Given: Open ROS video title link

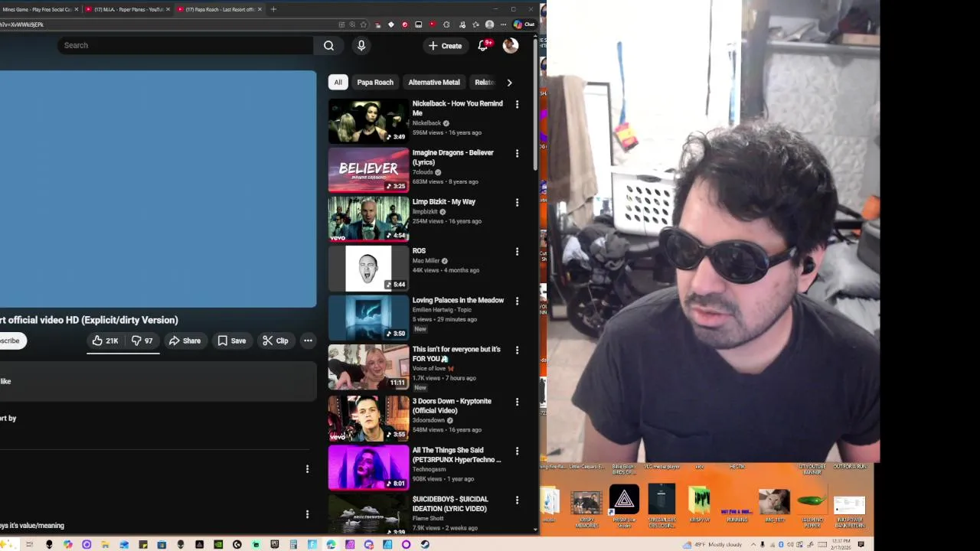Looking at the screenshot, I should click(x=419, y=251).
